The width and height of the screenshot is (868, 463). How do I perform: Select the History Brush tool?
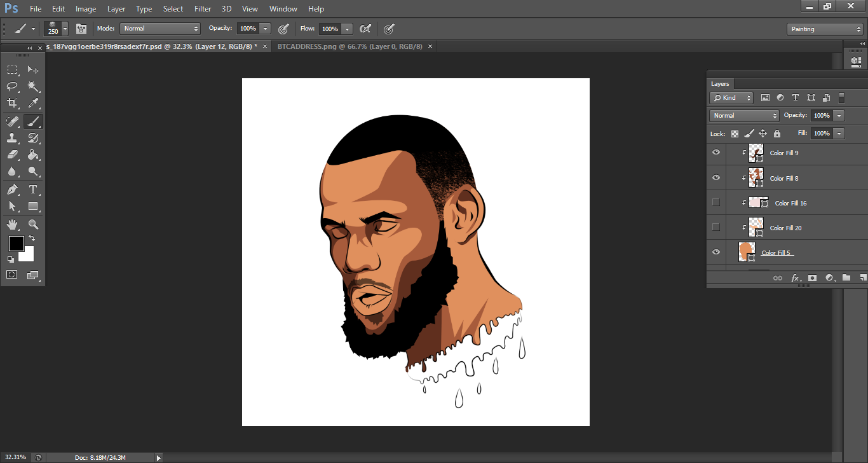(34, 138)
